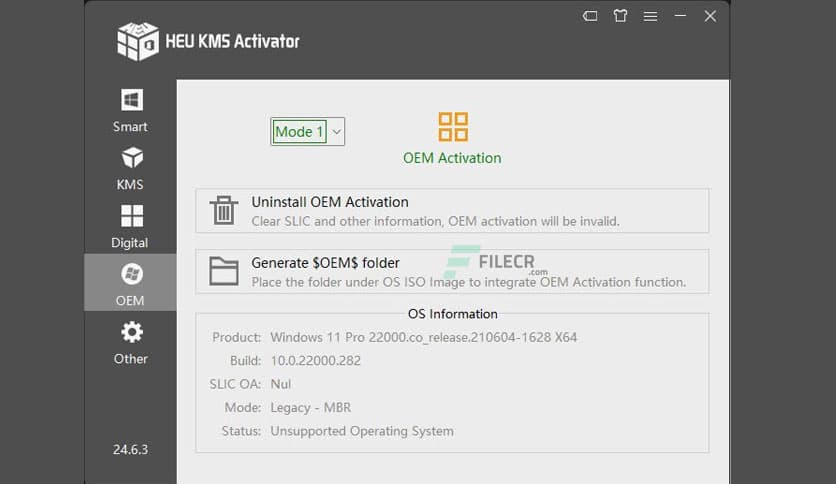The height and width of the screenshot is (484, 836).
Task: Close the HEU KMS Activator window
Action: (x=710, y=16)
